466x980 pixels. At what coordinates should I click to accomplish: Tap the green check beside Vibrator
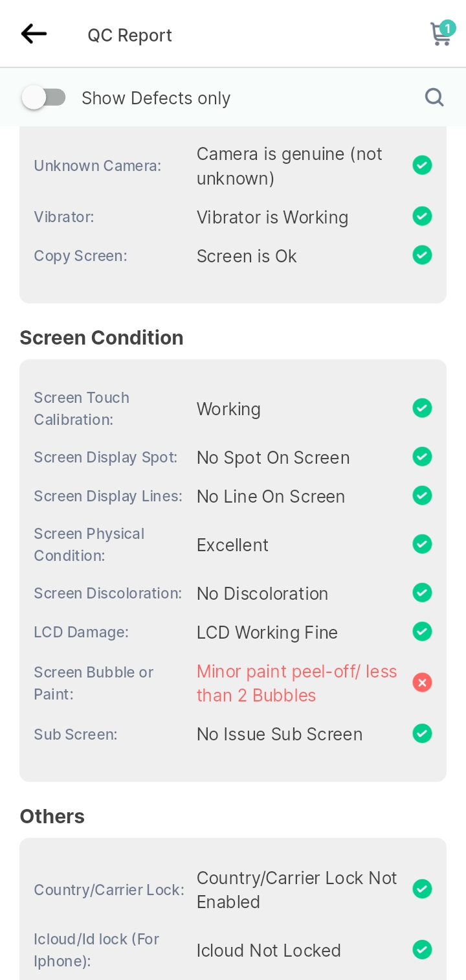[x=422, y=216]
